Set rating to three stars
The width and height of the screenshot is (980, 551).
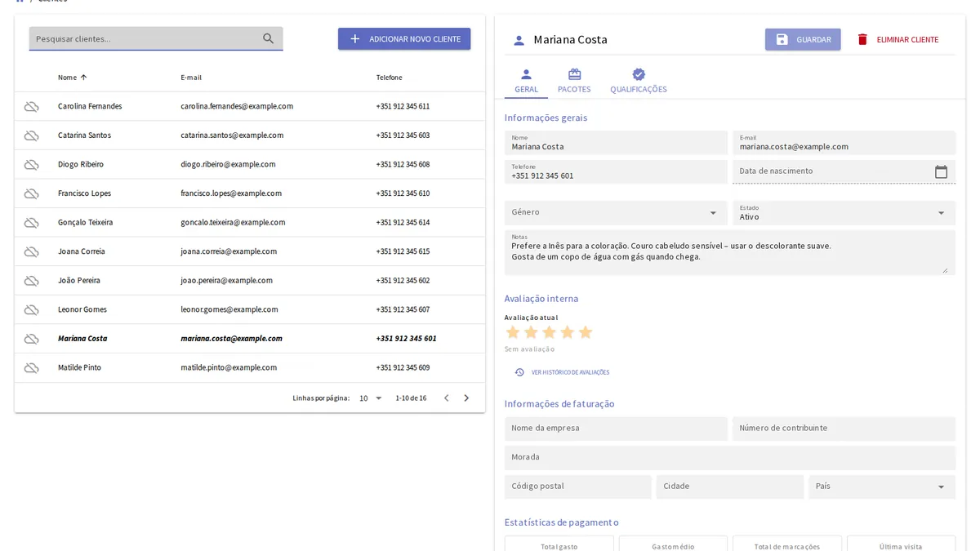[549, 332]
